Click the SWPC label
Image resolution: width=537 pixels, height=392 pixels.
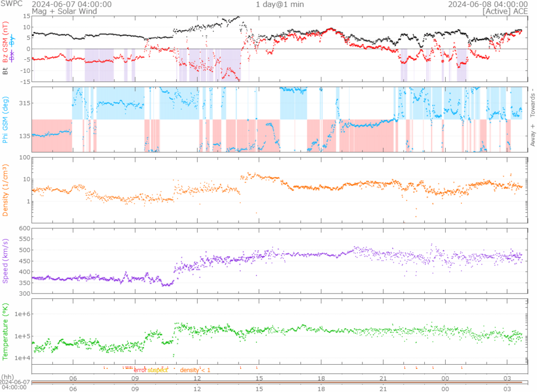(x=11, y=4)
